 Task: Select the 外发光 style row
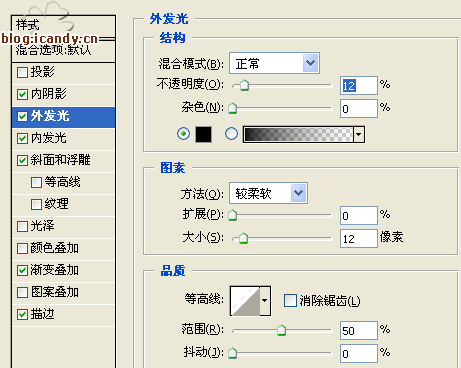click(x=63, y=117)
